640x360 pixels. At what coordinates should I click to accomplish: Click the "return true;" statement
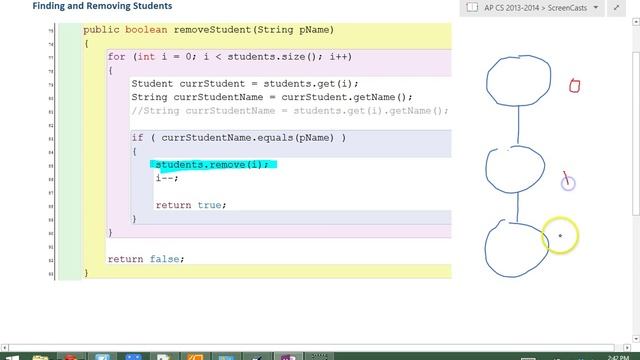[191, 205]
